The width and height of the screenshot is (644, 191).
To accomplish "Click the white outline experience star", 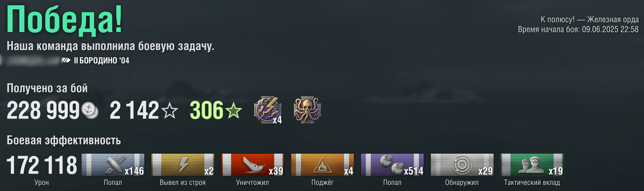I will point(169,110).
